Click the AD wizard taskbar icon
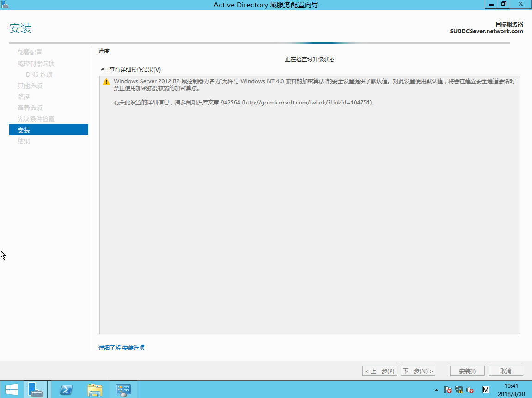 pyautogui.click(x=123, y=390)
